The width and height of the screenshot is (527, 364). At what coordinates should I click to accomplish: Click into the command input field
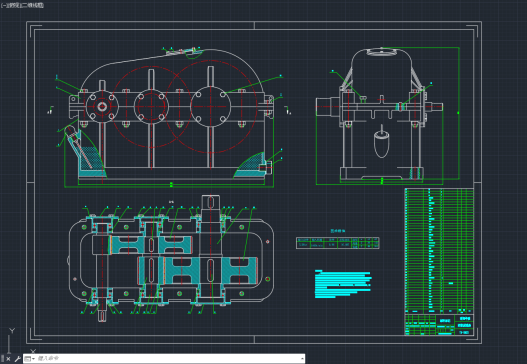(x=168, y=359)
